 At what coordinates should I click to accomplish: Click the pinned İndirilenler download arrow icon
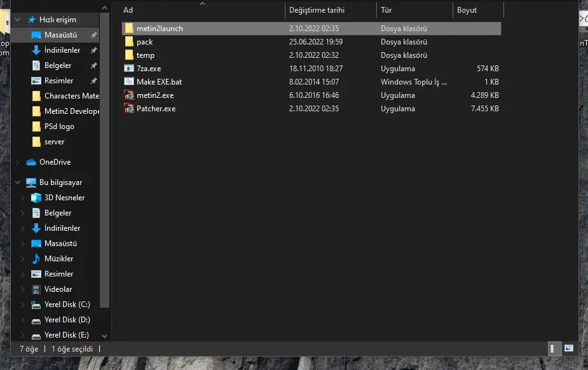coord(36,50)
